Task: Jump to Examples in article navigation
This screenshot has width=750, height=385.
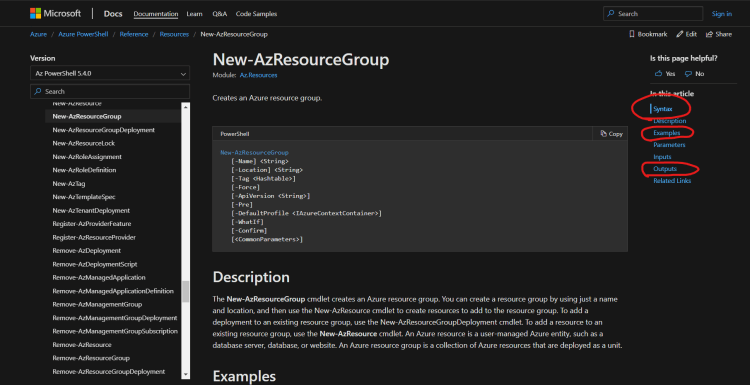Action: 667,133
